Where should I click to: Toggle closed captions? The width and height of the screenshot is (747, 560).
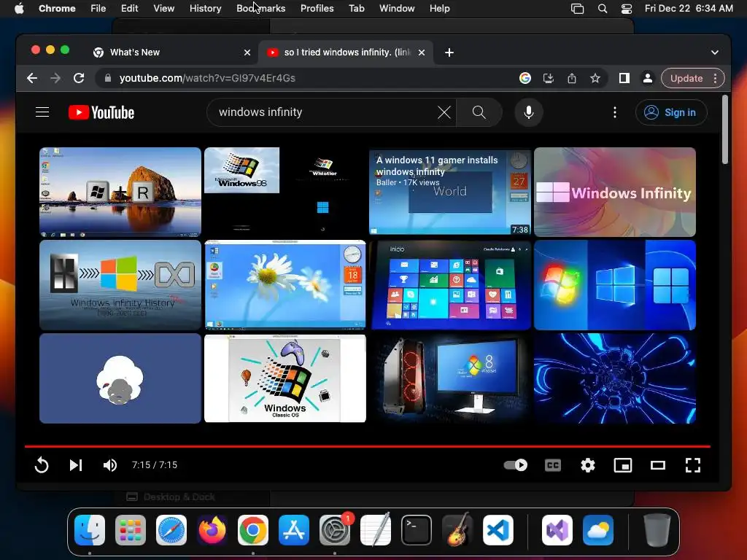click(553, 464)
